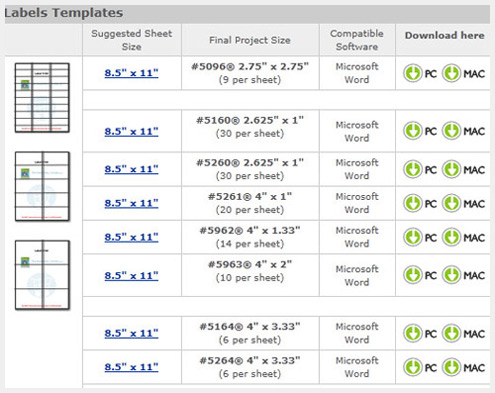The width and height of the screenshot is (495, 393).
Task: Open 8.5" x 11" link for #5264 row
Action: tap(131, 367)
